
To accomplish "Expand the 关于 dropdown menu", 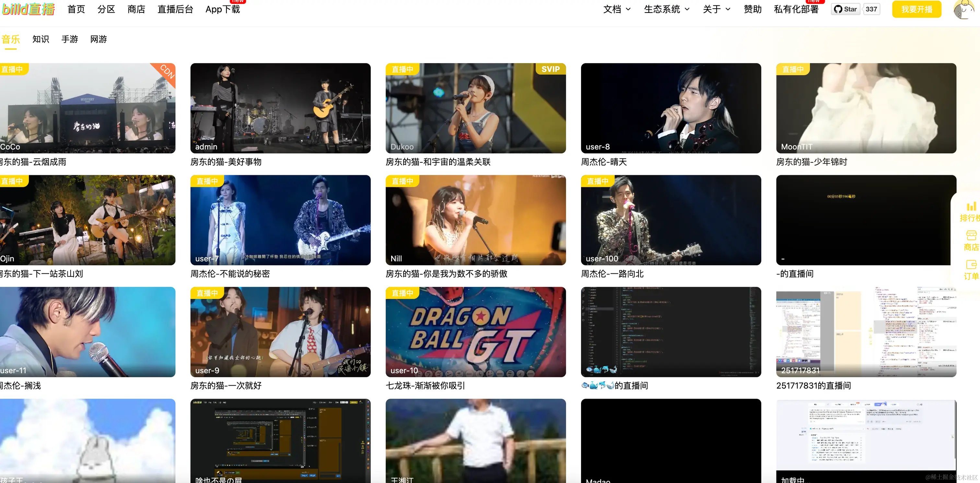I will pos(716,9).
